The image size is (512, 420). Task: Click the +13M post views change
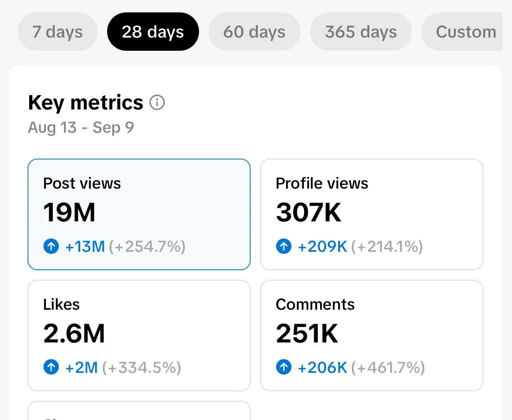coord(85,247)
